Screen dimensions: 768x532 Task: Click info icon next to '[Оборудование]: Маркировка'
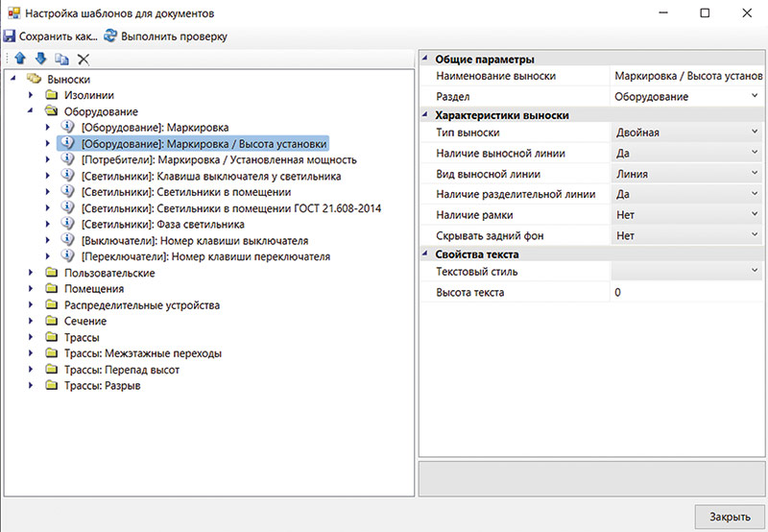coord(67,127)
